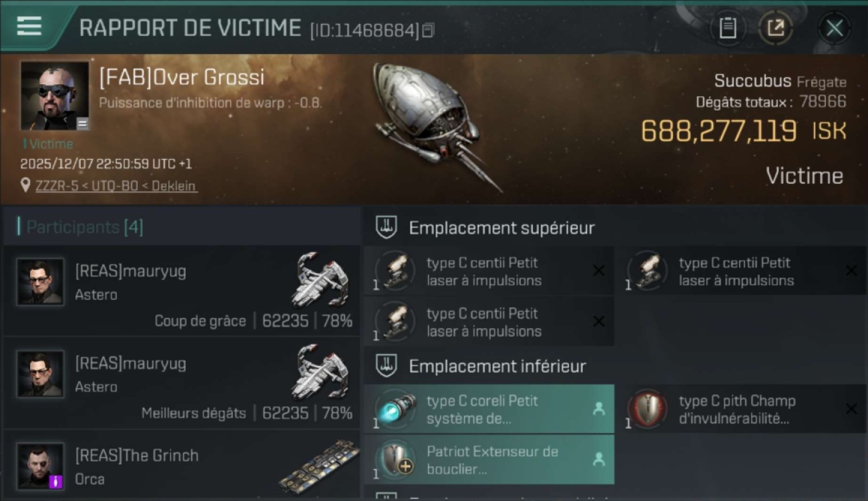
Task: Toggle the person icon on type C coreli module
Action: (599, 409)
